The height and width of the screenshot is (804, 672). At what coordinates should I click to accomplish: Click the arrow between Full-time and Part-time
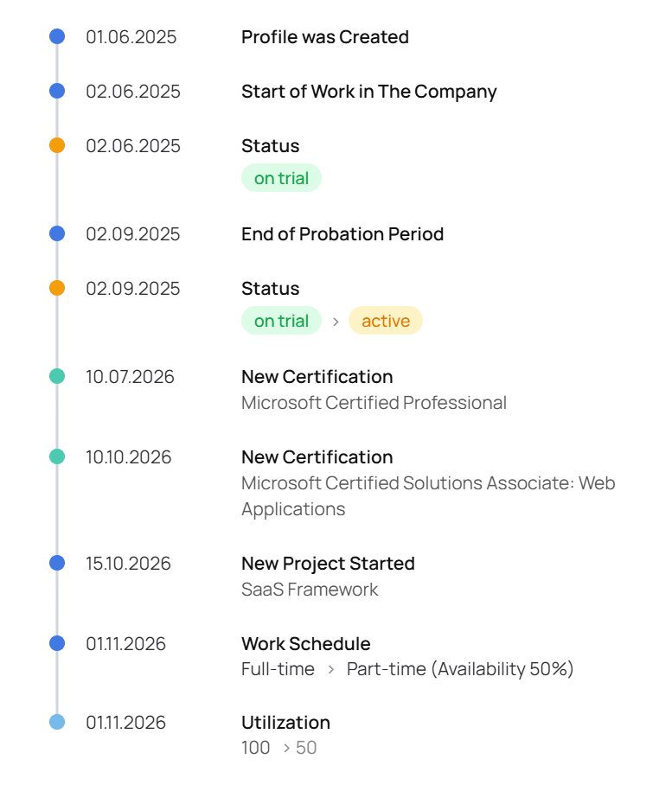(331, 669)
